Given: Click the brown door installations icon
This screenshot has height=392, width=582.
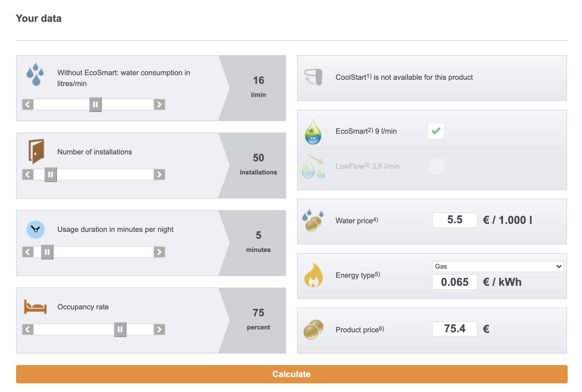Looking at the screenshot, I should click(36, 151).
